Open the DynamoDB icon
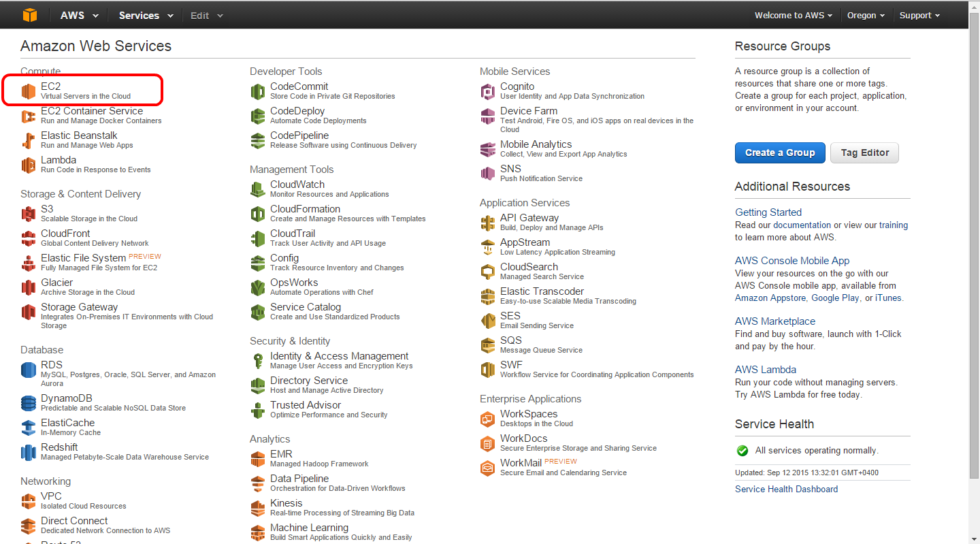980x544 pixels. (x=28, y=403)
